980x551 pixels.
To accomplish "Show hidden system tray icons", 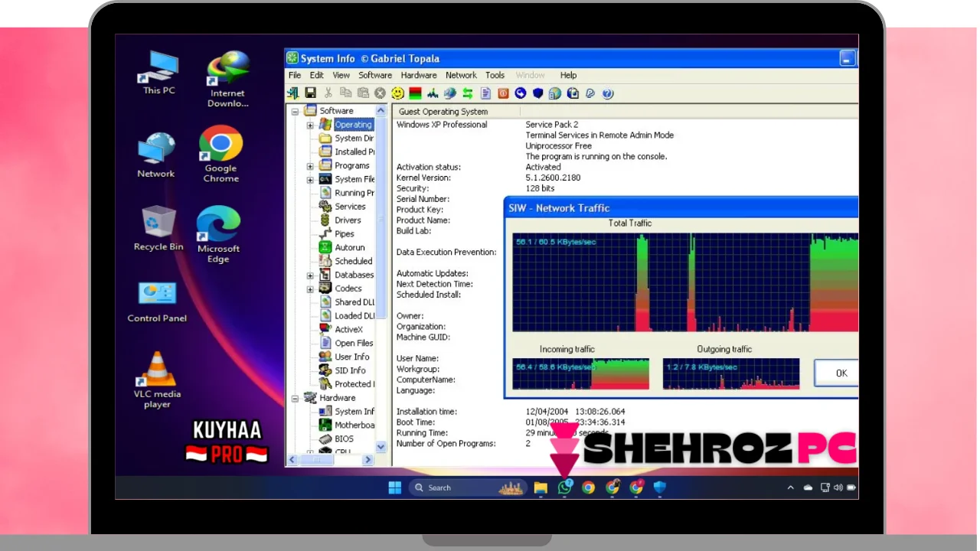I will tap(791, 487).
